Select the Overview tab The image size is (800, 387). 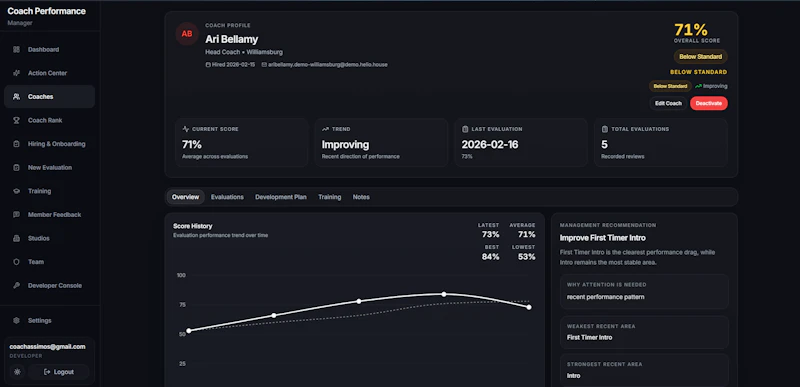coord(185,197)
